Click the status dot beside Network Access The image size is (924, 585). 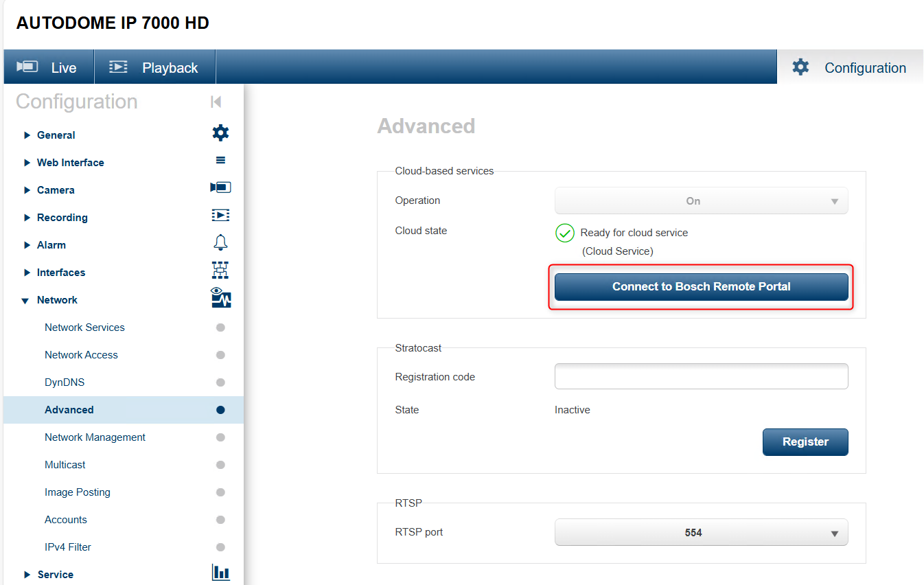[x=220, y=355]
